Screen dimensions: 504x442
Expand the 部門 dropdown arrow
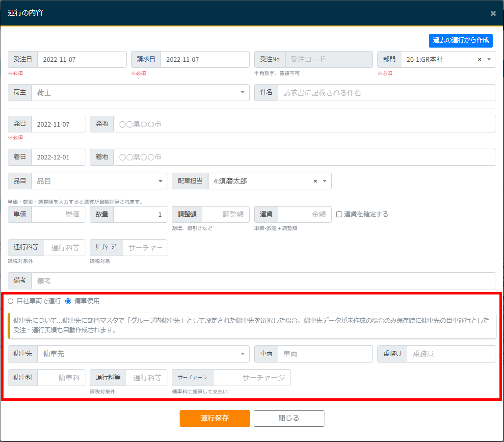[x=489, y=59]
